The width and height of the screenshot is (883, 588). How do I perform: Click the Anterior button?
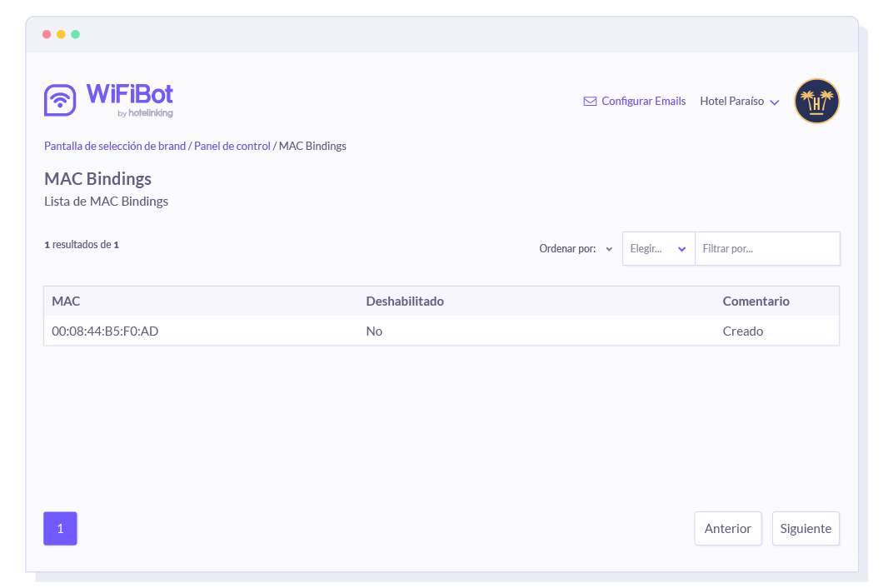pyautogui.click(x=727, y=528)
